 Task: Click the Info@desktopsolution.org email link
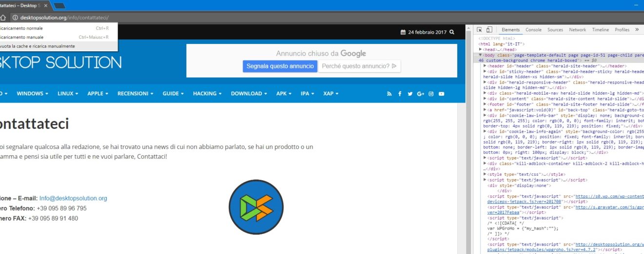coord(73,198)
